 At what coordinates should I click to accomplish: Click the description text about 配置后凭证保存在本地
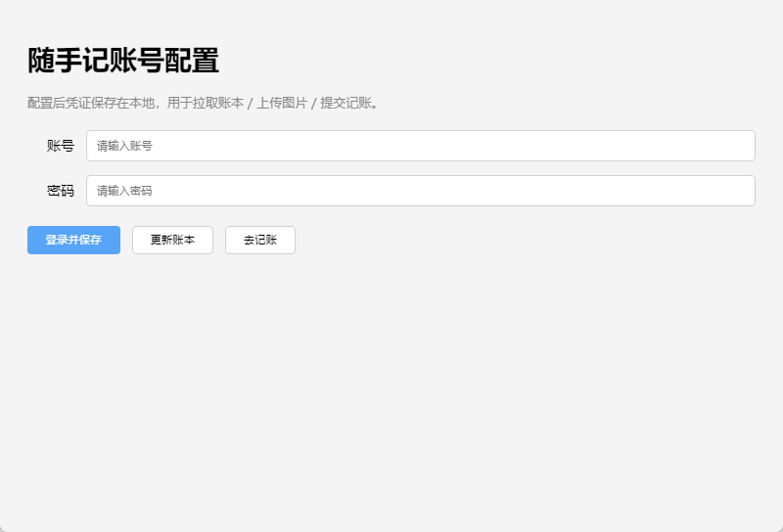point(203,103)
